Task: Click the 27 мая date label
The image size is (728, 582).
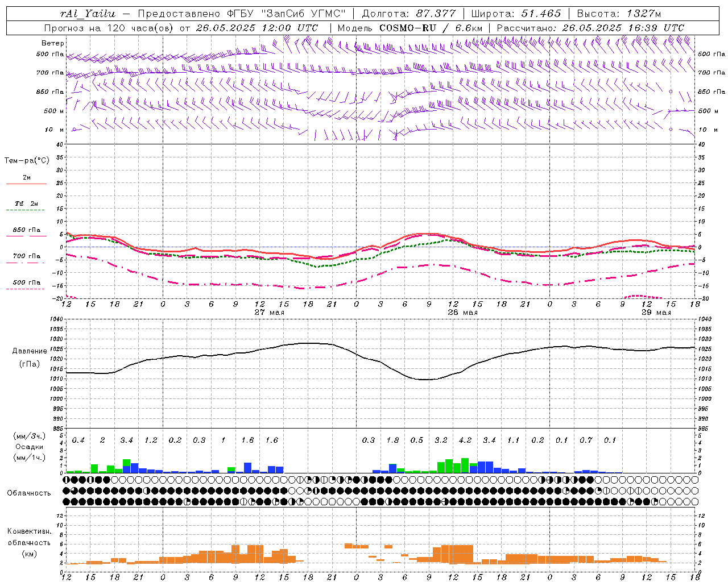Action: [269, 313]
